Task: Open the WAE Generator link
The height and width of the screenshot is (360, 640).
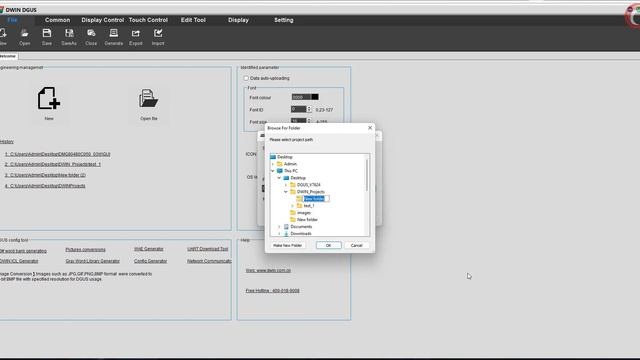Action: pyautogui.click(x=149, y=249)
